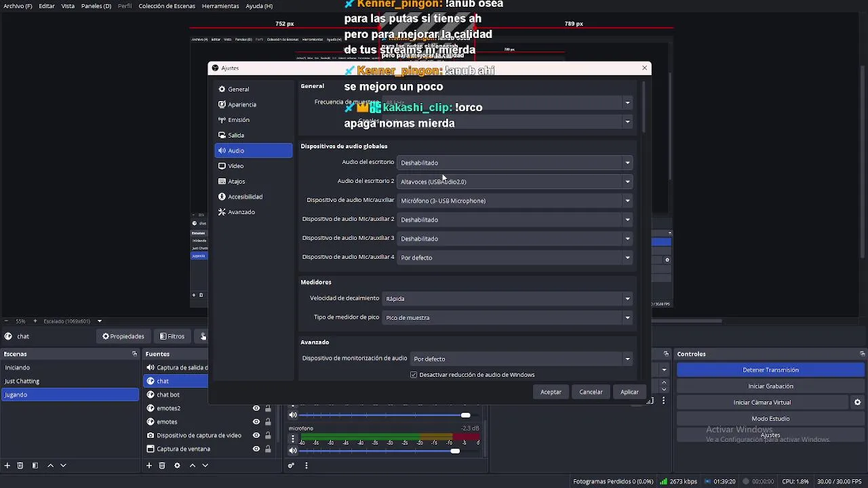The width and height of the screenshot is (868, 488).
Task: Open the Atajos settings category
Action: tap(253, 181)
